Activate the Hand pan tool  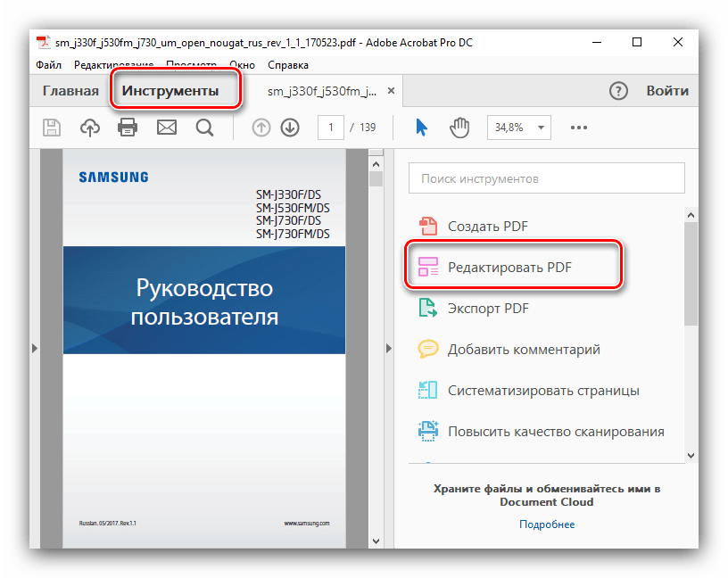tap(459, 128)
